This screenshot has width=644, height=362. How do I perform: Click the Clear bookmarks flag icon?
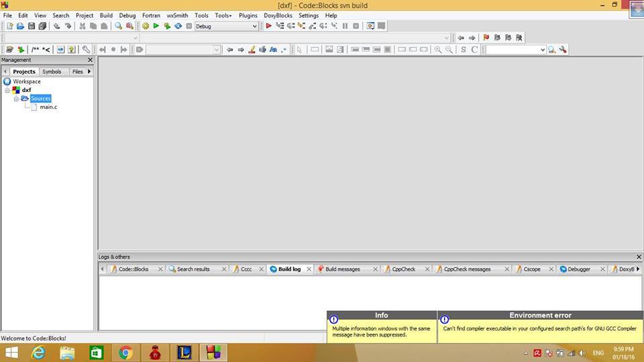(519, 38)
